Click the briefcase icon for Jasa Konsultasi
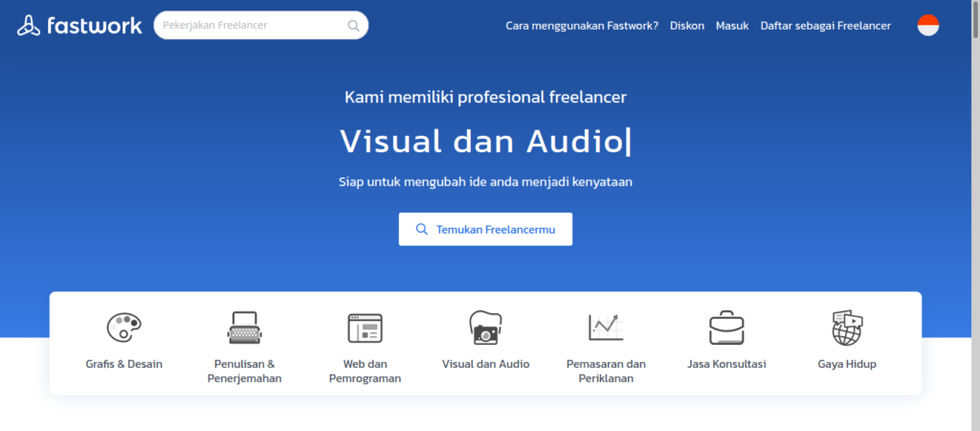980x431 pixels. tap(726, 328)
